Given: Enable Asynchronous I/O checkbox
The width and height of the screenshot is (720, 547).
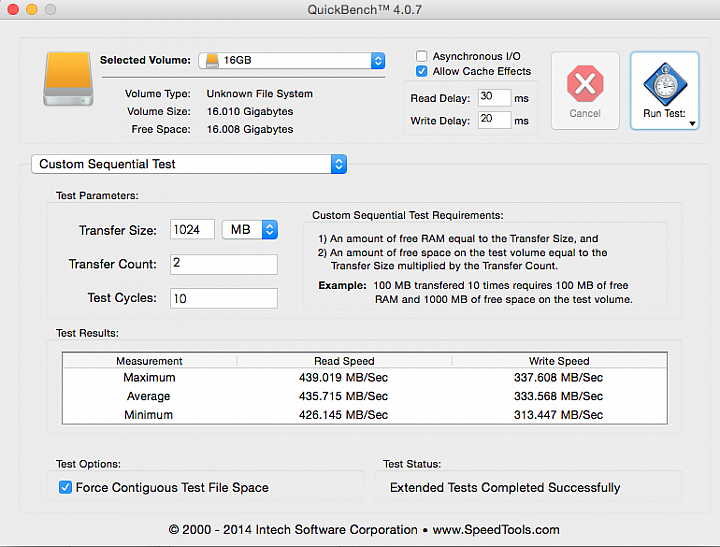Looking at the screenshot, I should (422, 56).
